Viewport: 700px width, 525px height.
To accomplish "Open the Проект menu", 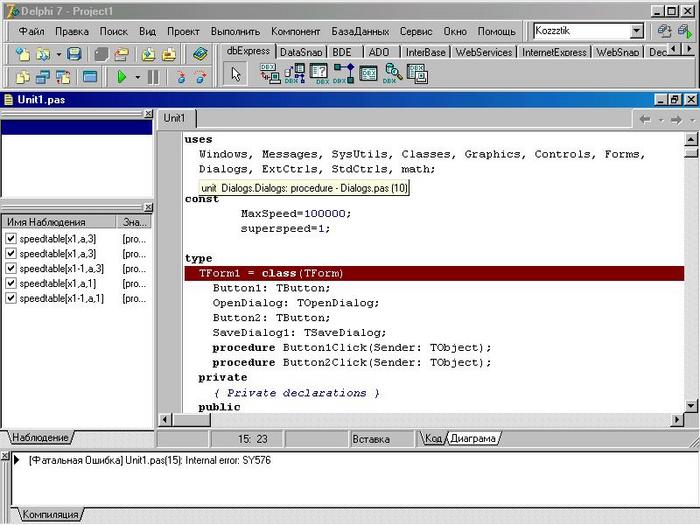I will (183, 32).
